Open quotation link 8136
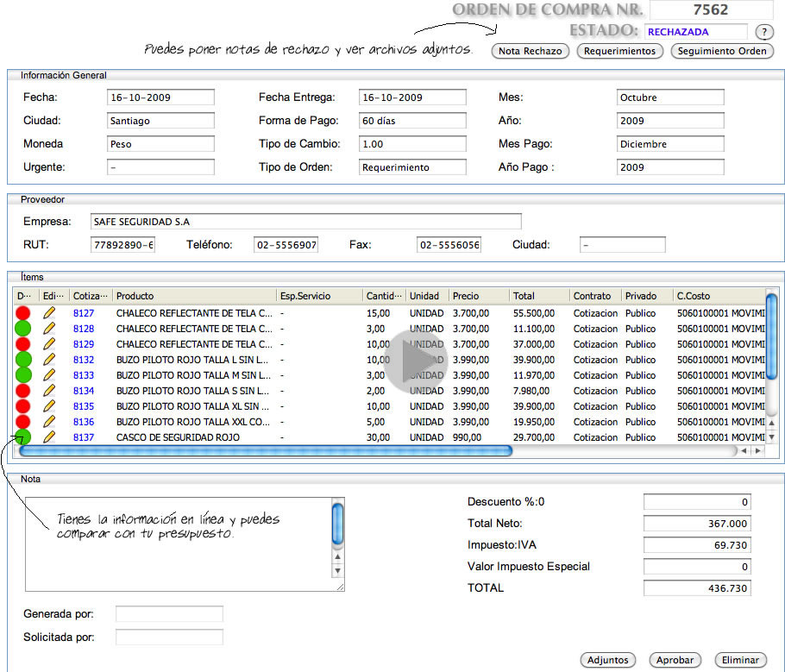 click(84, 422)
